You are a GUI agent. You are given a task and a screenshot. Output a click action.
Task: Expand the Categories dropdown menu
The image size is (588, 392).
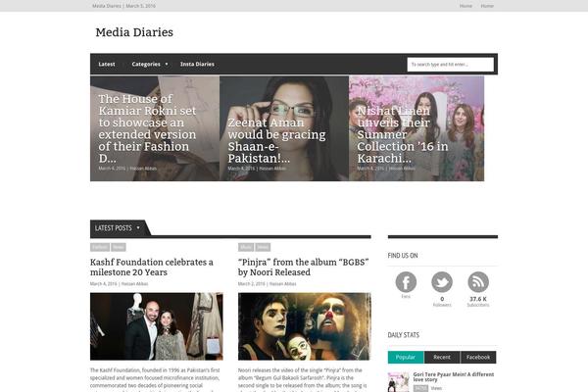(150, 64)
